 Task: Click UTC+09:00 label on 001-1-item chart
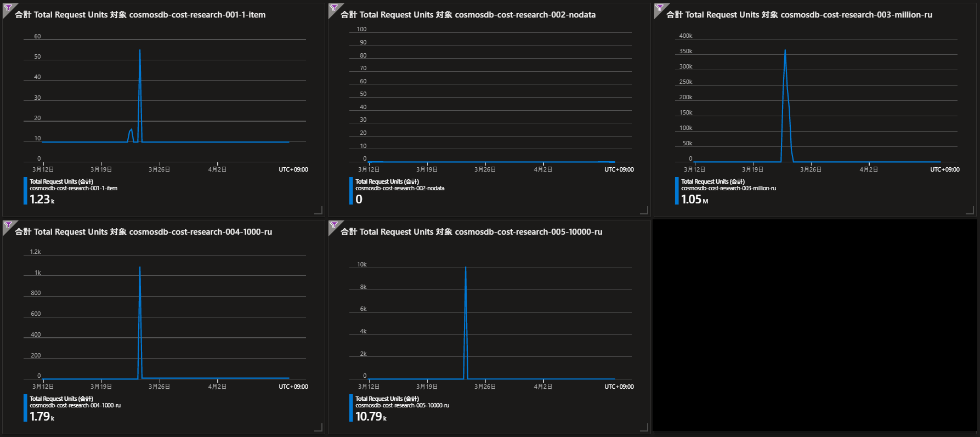293,170
